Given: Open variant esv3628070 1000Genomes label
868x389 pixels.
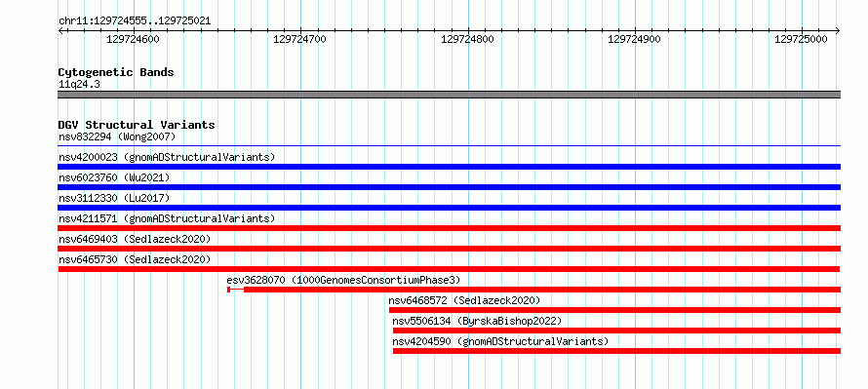Looking at the screenshot, I should pyautogui.click(x=343, y=280).
